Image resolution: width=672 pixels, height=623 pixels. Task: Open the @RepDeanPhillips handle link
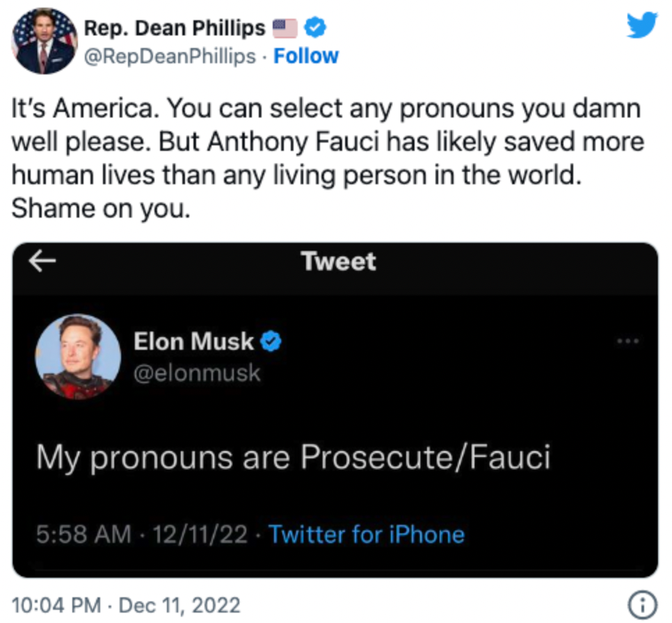click(170, 56)
